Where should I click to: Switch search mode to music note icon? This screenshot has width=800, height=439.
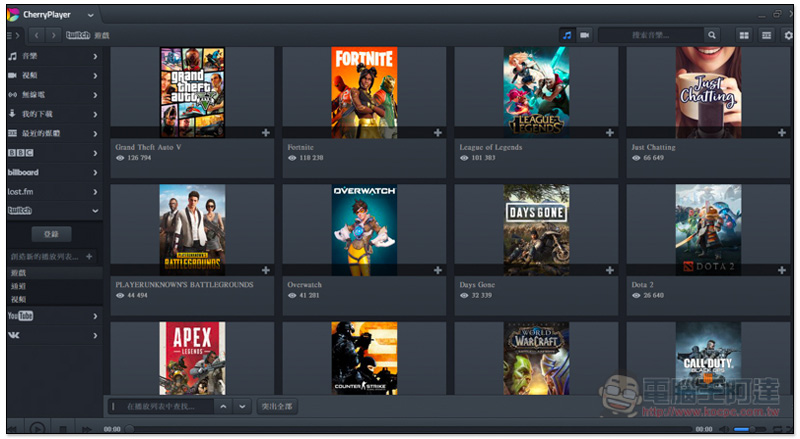(x=567, y=35)
